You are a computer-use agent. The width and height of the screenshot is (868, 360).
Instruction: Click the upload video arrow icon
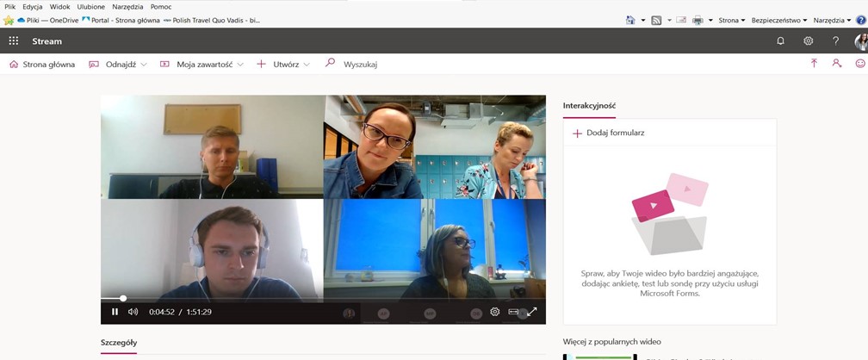click(814, 64)
